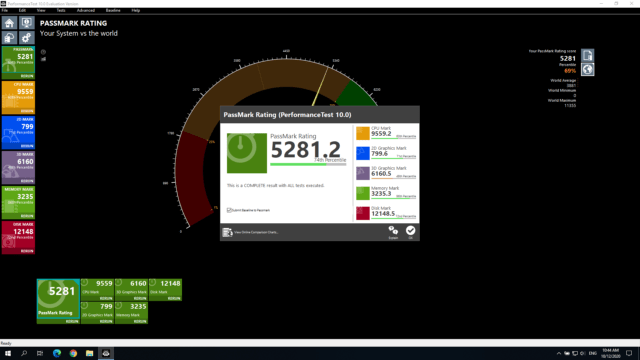The height and width of the screenshot is (360, 640).
Task: Click the document report icon at top right
Action: [588, 55]
